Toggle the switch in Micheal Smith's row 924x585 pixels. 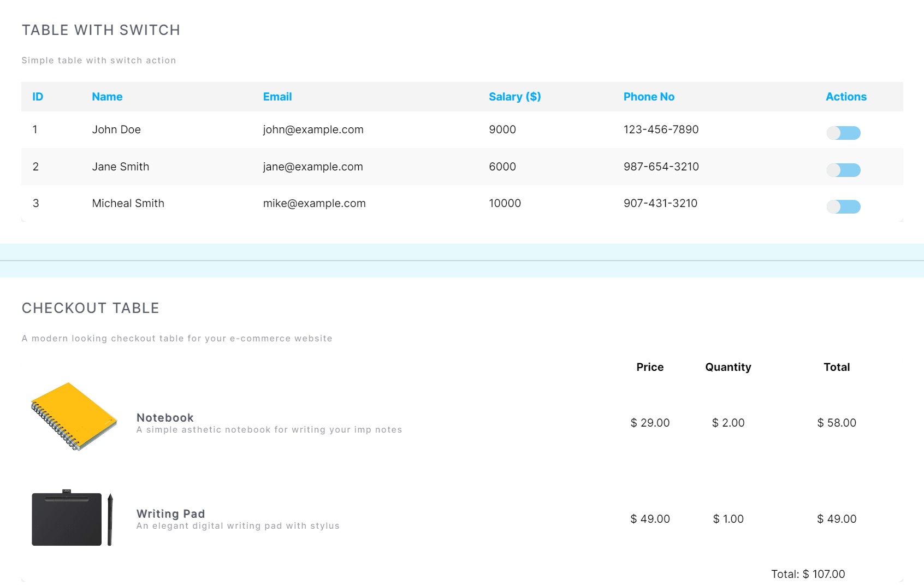tap(843, 206)
